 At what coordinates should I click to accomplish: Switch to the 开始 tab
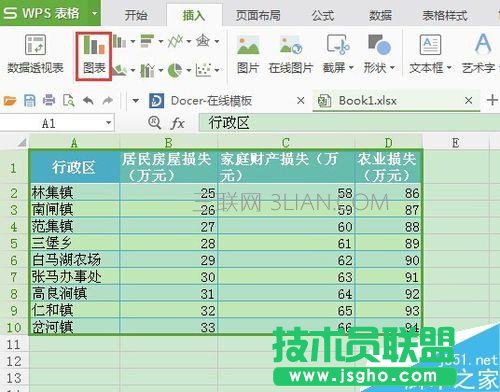[136, 15]
